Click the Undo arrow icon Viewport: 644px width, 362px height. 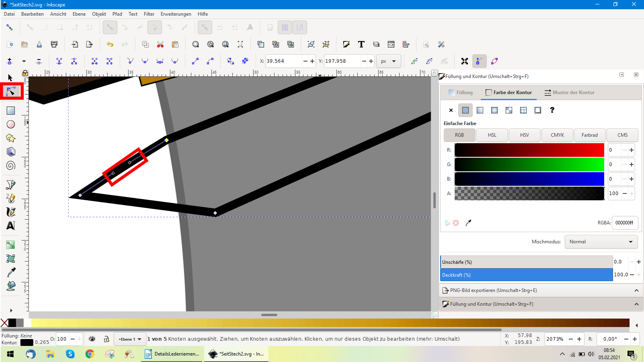point(110,44)
